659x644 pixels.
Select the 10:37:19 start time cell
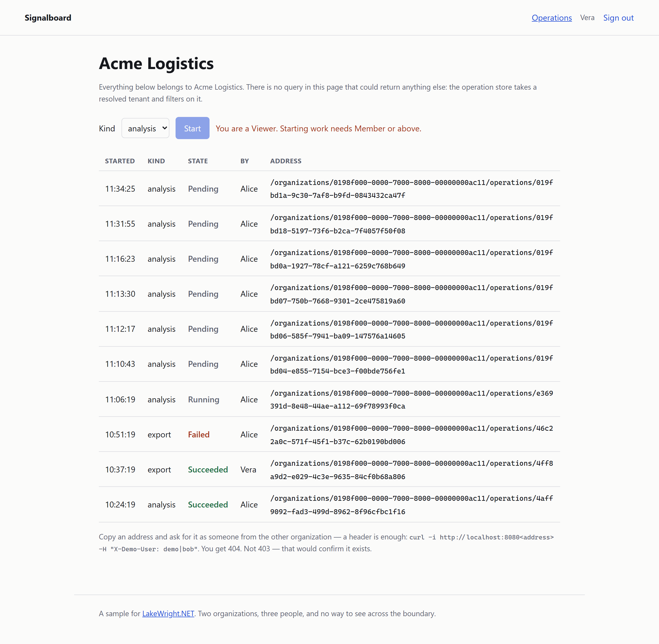pyautogui.click(x=120, y=469)
